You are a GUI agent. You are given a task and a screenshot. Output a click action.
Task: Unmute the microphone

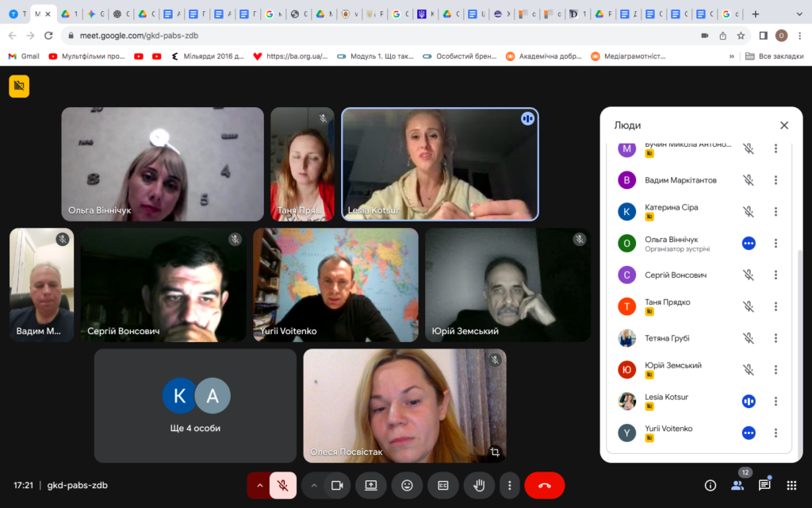283,486
